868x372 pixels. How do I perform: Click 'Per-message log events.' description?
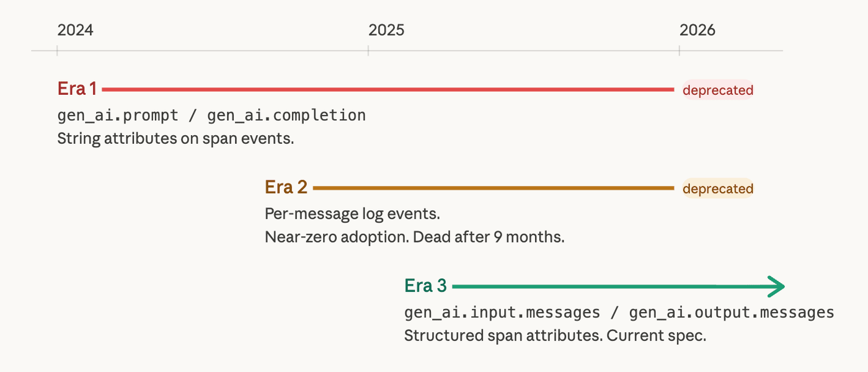[x=352, y=214]
